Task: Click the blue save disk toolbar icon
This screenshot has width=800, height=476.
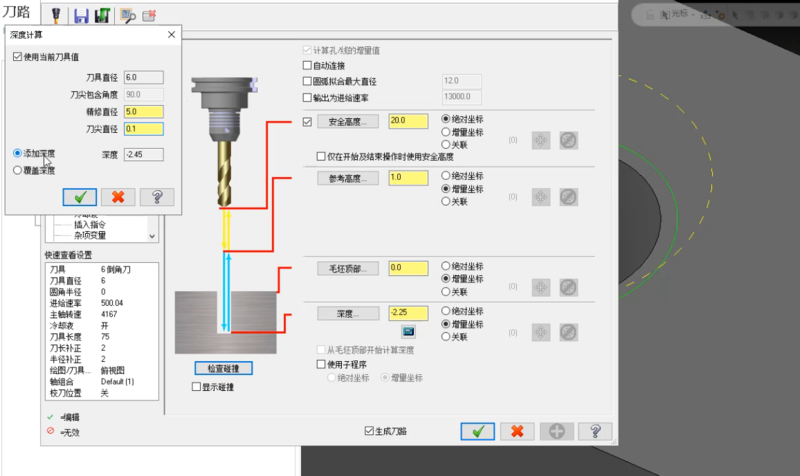Action: tap(80, 16)
